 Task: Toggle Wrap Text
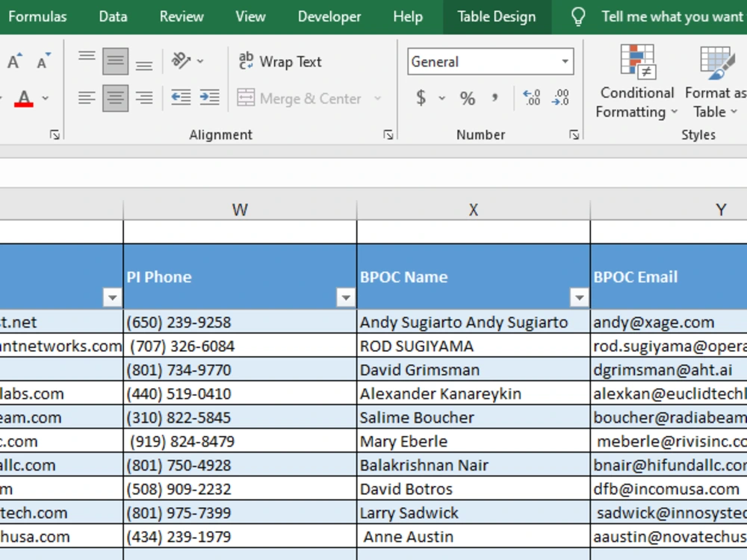tap(279, 61)
